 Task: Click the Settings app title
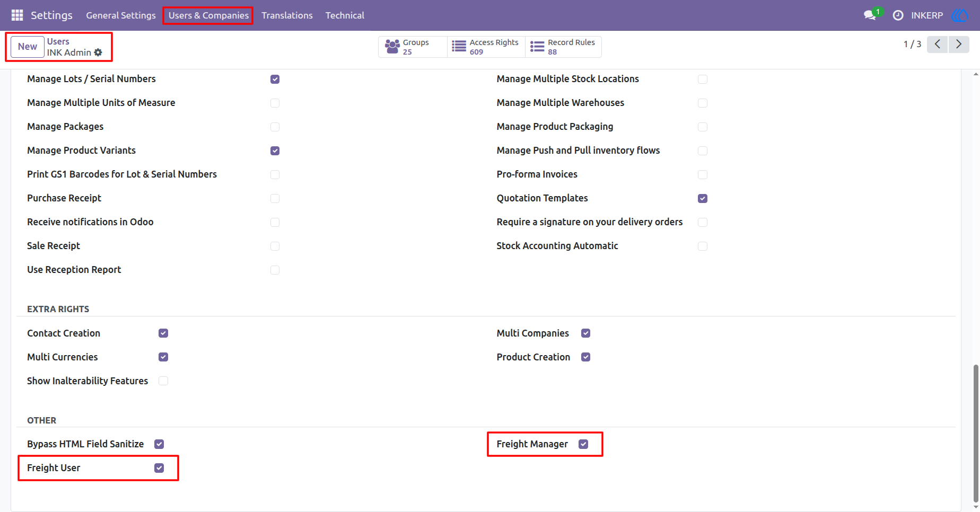coord(51,15)
